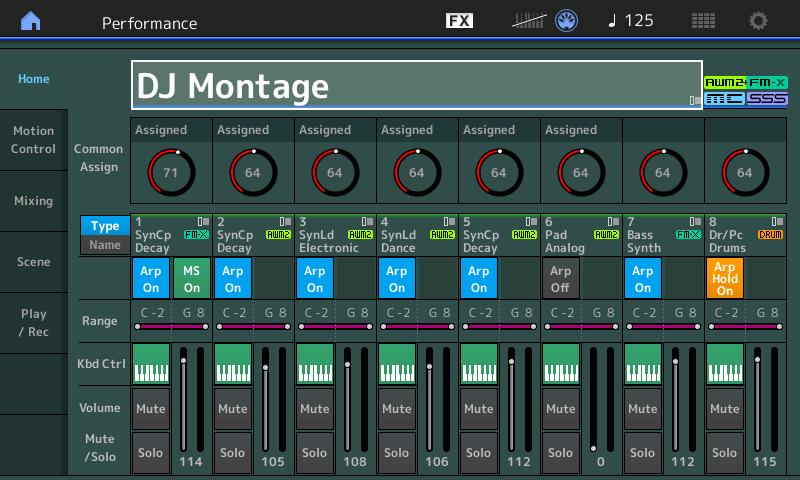Enable Arp for Part 6 Pad
This screenshot has width=800, height=480.
(560, 278)
